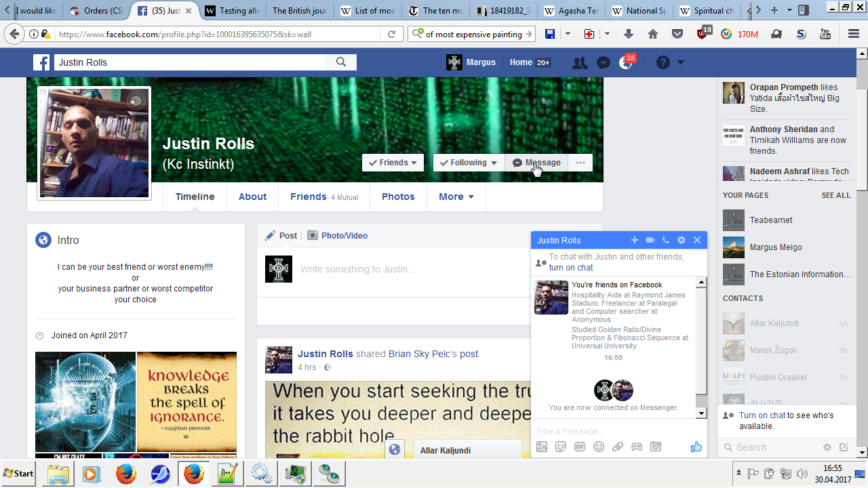
Task: Start a video call with Justin Rolls
Action: click(x=650, y=240)
